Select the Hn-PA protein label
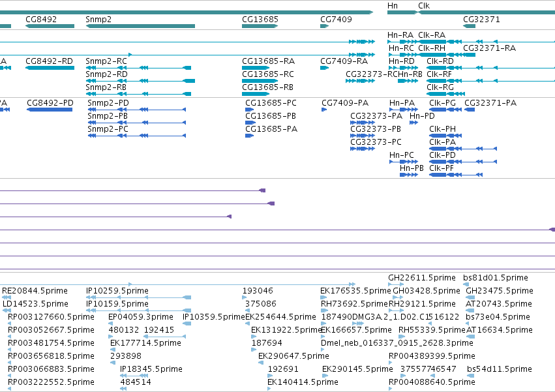 [402, 103]
